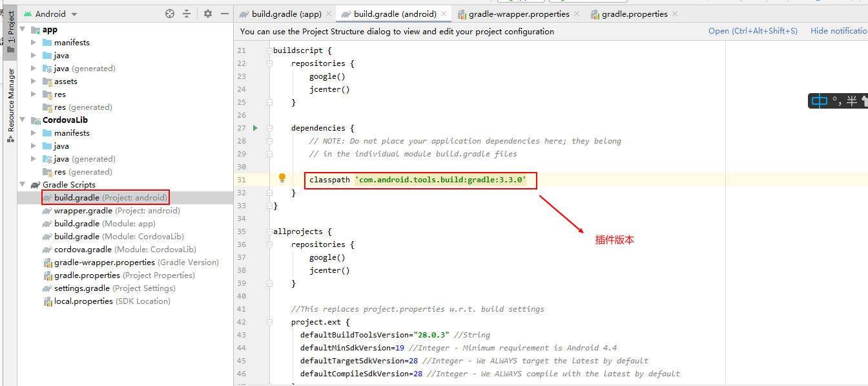Select build.gradle (Module: CordovaLib) file
Screen dimensions: 868x386
pos(113,237)
